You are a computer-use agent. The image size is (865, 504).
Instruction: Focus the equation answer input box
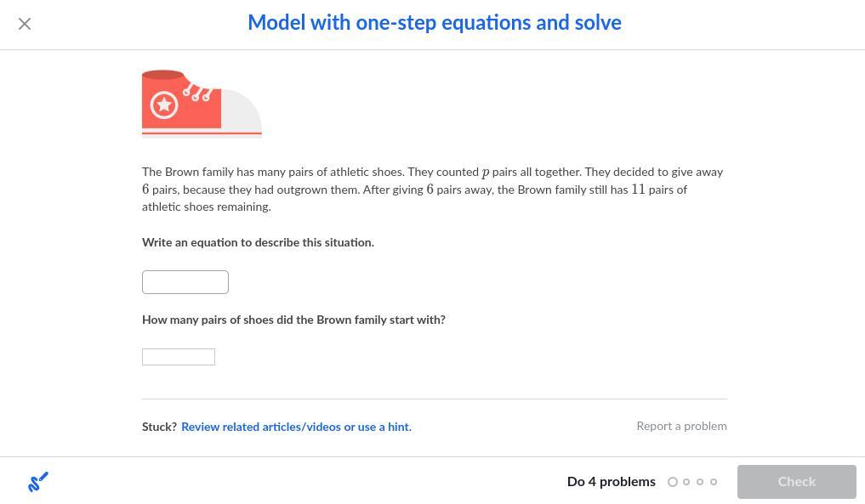pyautogui.click(x=185, y=282)
